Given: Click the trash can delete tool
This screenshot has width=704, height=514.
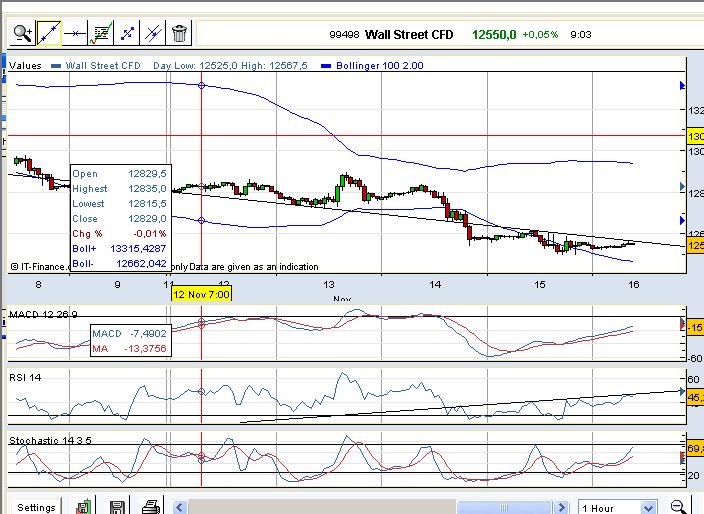Looking at the screenshot, I should tap(179, 33).
